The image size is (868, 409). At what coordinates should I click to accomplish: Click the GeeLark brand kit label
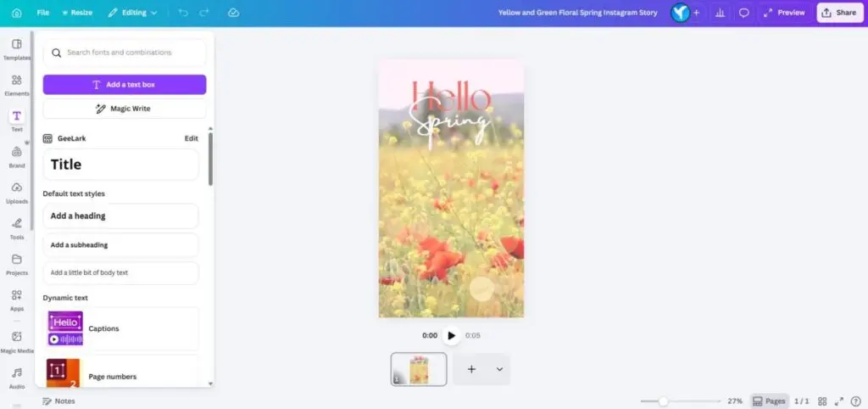pos(71,138)
